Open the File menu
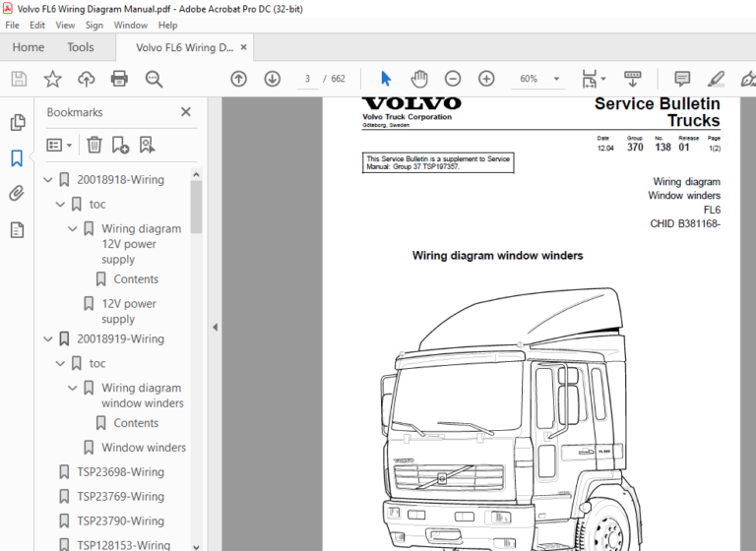Screen dimensions: 756x551 [x=12, y=25]
